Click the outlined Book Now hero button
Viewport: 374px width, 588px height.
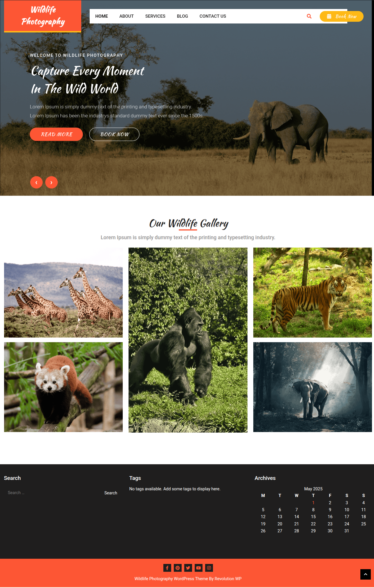click(x=114, y=134)
